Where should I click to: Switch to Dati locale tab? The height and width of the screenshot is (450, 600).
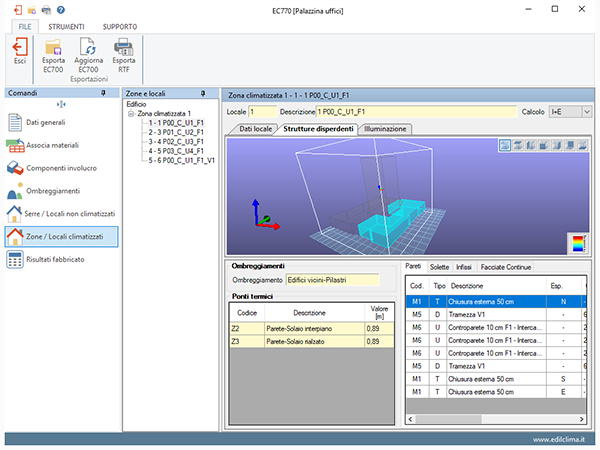pos(256,129)
